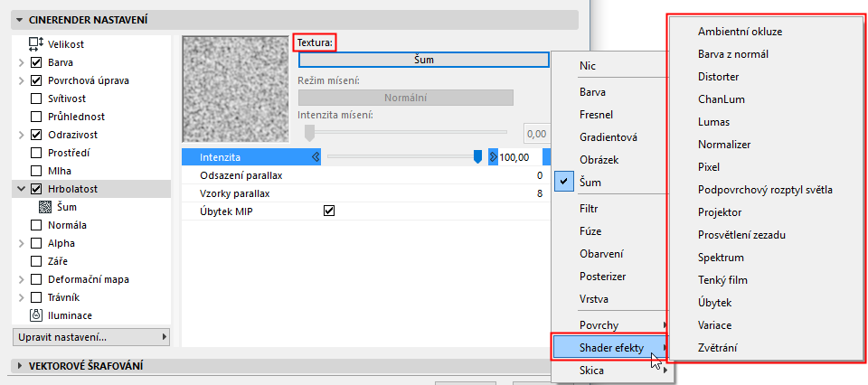
Task: Click the Intenzita slider handle
Action: 477,157
